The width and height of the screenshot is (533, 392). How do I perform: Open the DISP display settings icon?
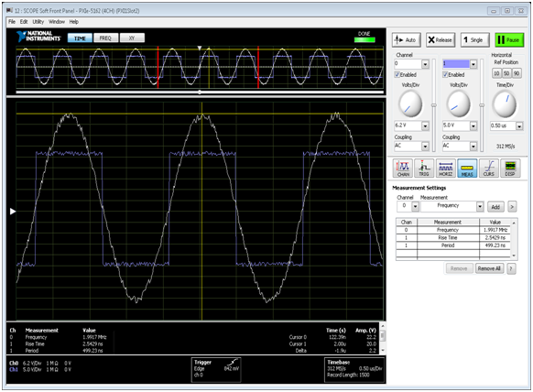tap(510, 168)
